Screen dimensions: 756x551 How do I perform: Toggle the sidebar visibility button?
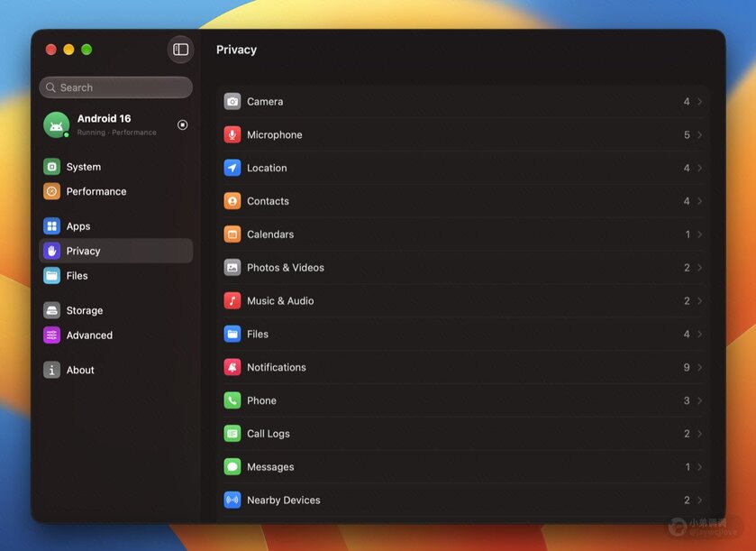181,50
